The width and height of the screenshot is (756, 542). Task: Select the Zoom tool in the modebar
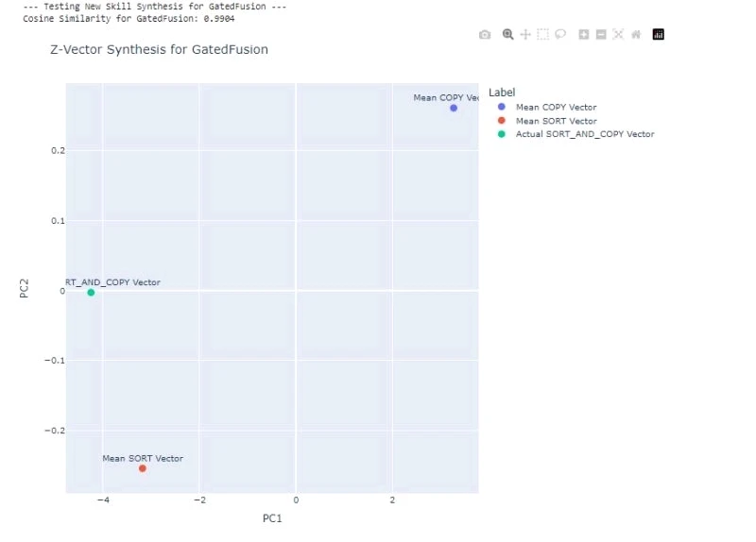(507, 35)
